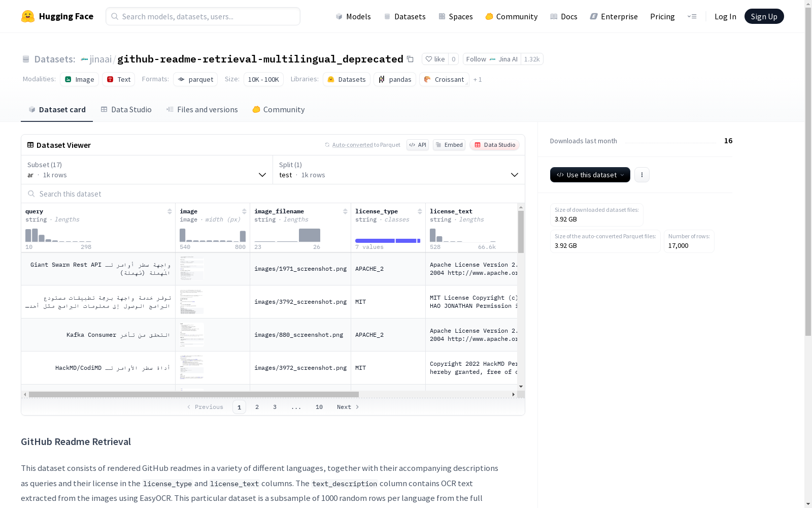Sort the query column
812x508 pixels.
point(170,211)
